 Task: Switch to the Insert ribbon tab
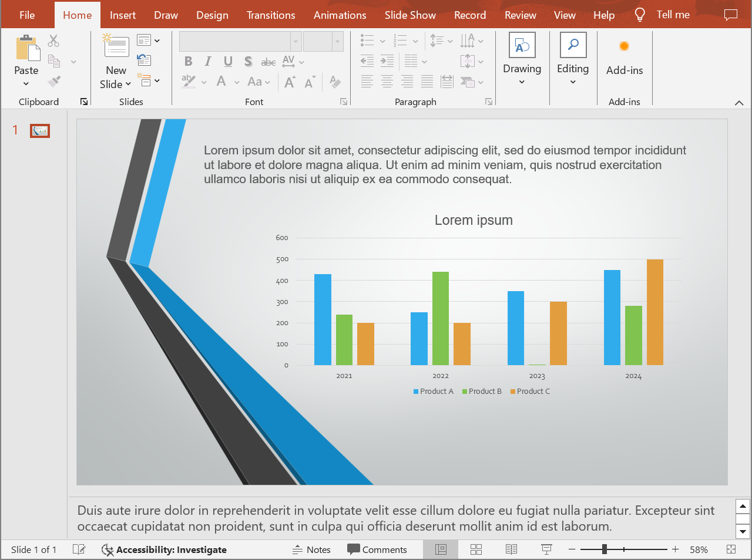click(122, 15)
